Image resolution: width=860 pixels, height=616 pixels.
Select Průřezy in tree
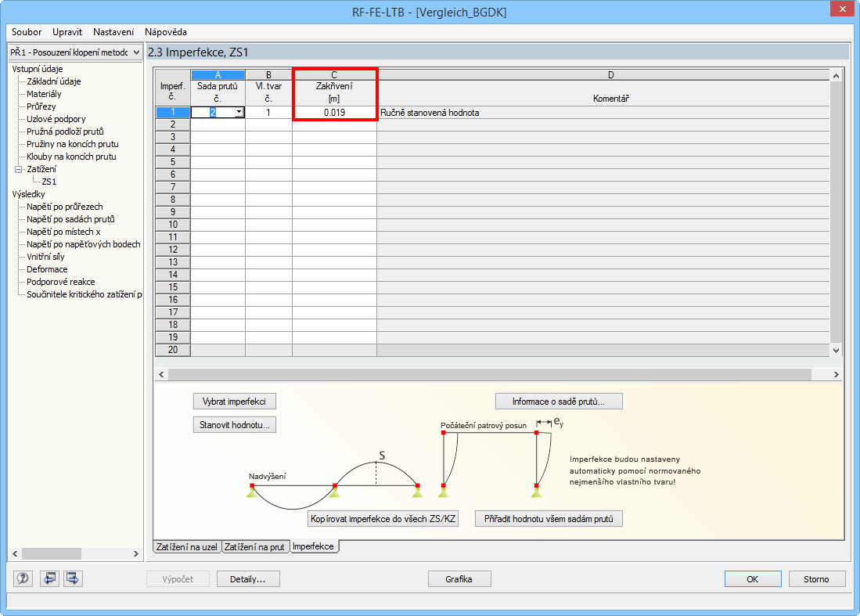point(41,106)
